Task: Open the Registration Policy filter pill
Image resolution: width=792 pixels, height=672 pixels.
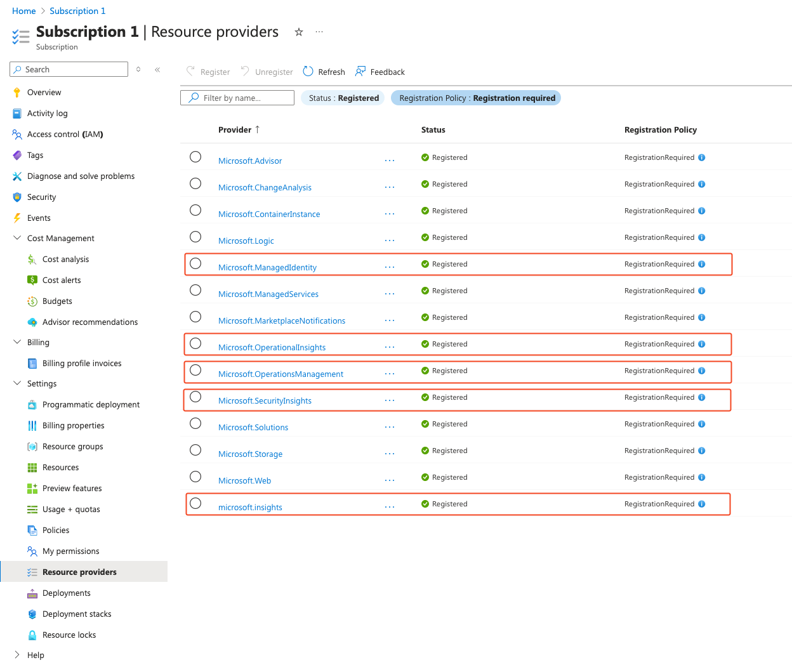Action: click(477, 98)
